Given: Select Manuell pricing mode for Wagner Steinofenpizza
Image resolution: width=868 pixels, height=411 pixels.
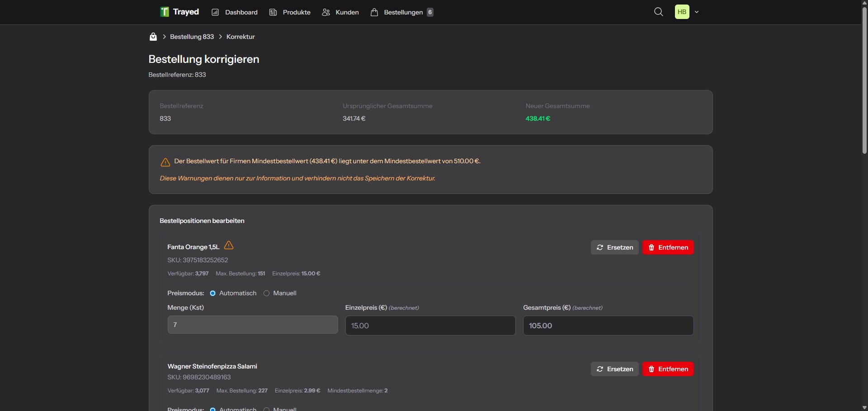Looking at the screenshot, I should pos(267,409).
